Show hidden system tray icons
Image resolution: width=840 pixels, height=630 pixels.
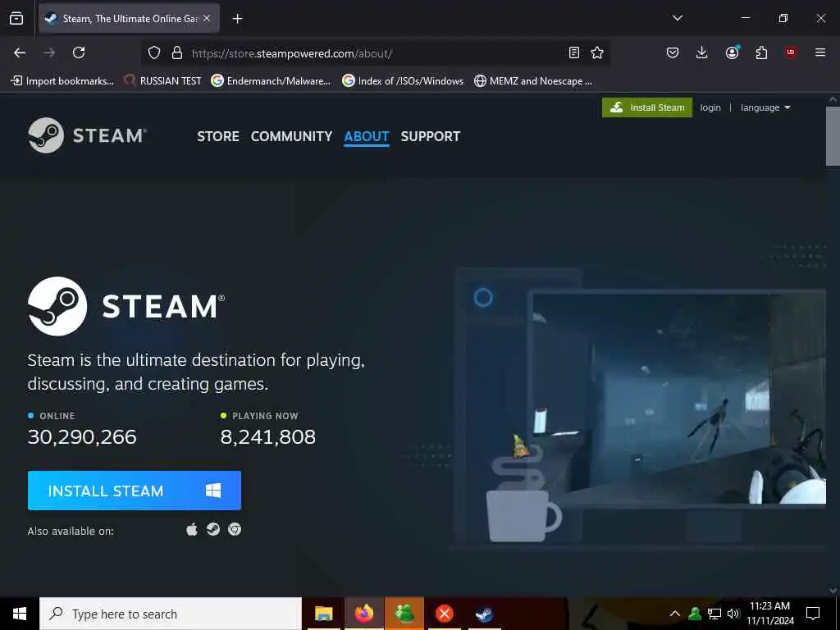coord(675,614)
